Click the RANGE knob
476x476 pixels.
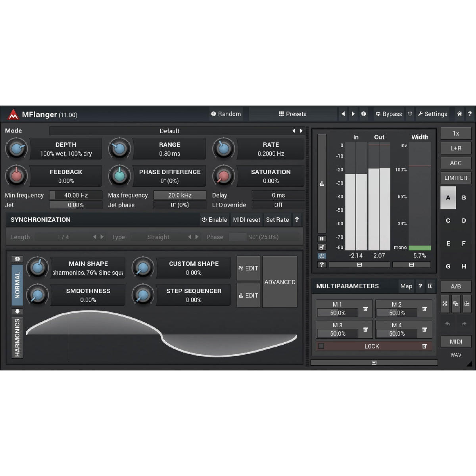pyautogui.click(x=119, y=149)
